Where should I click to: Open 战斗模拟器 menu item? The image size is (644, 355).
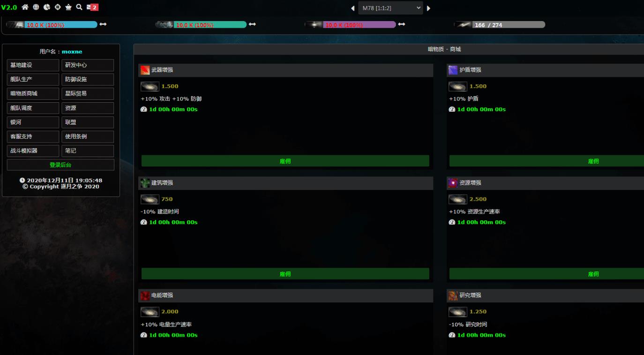coord(33,151)
